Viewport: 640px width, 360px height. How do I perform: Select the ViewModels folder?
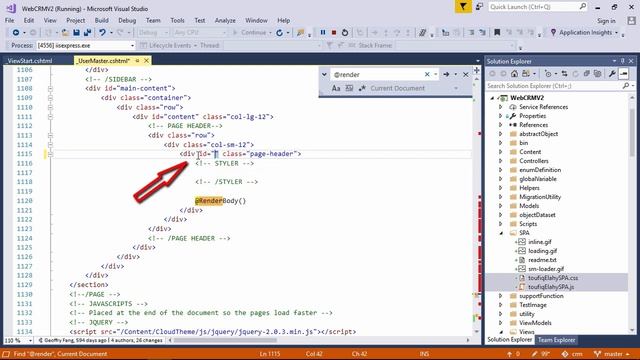click(535, 323)
